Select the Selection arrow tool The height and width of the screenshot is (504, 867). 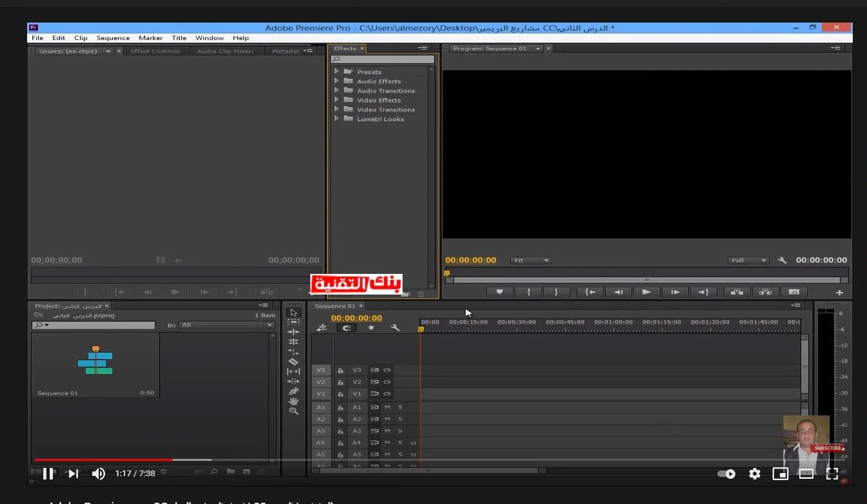point(294,312)
